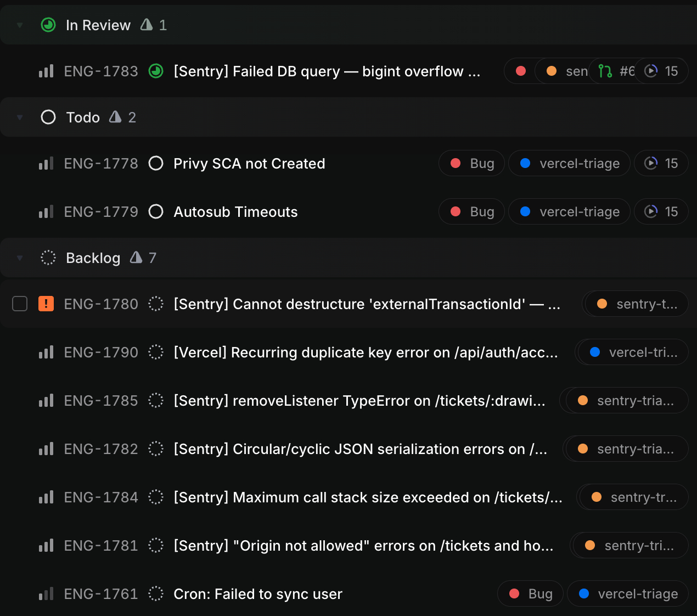Click vercel-triage label on ENG-1761
Viewport: 697px width, 616px height.
(x=628, y=594)
